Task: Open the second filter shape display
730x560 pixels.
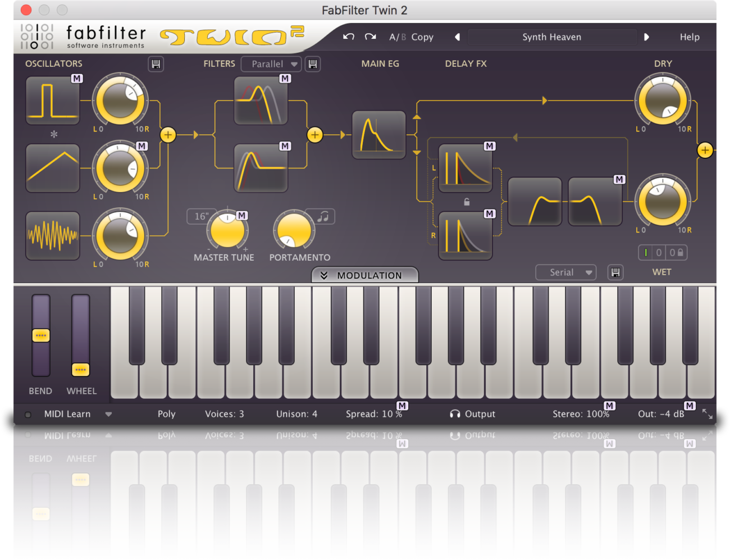Action: (261, 169)
